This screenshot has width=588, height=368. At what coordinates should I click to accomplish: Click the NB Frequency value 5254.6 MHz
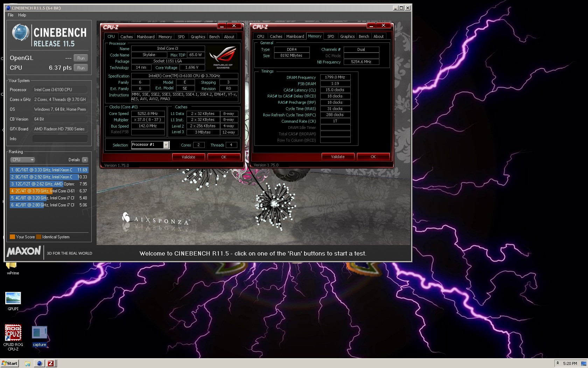tap(361, 62)
